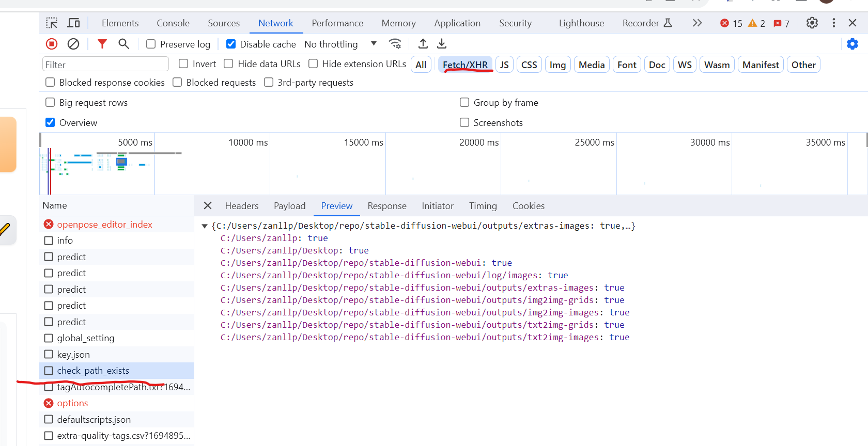Open the Sources panel
The height and width of the screenshot is (446, 868).
(224, 23)
